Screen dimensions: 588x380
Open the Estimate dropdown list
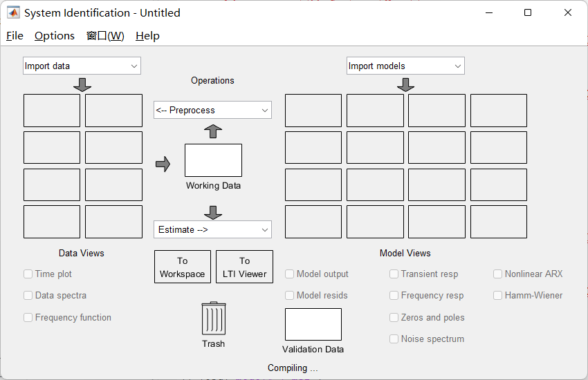point(212,229)
